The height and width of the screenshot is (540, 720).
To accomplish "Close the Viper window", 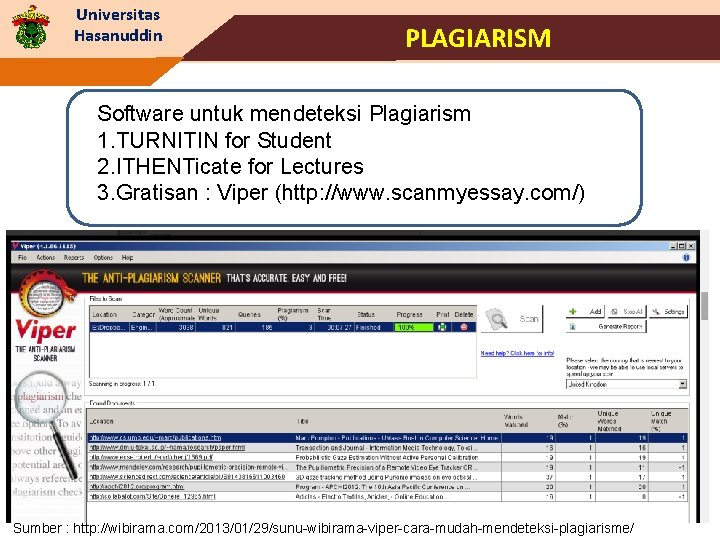I will 691,246.
